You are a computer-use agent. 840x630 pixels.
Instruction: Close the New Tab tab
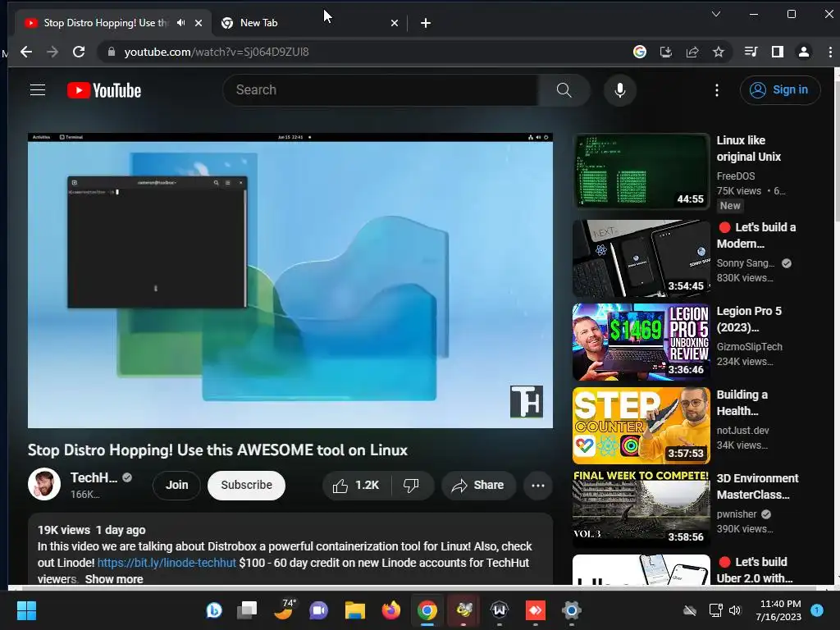click(395, 23)
